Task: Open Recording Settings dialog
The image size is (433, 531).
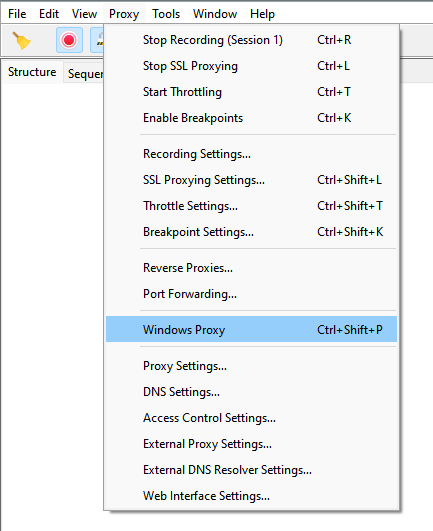Action: (x=251, y=154)
